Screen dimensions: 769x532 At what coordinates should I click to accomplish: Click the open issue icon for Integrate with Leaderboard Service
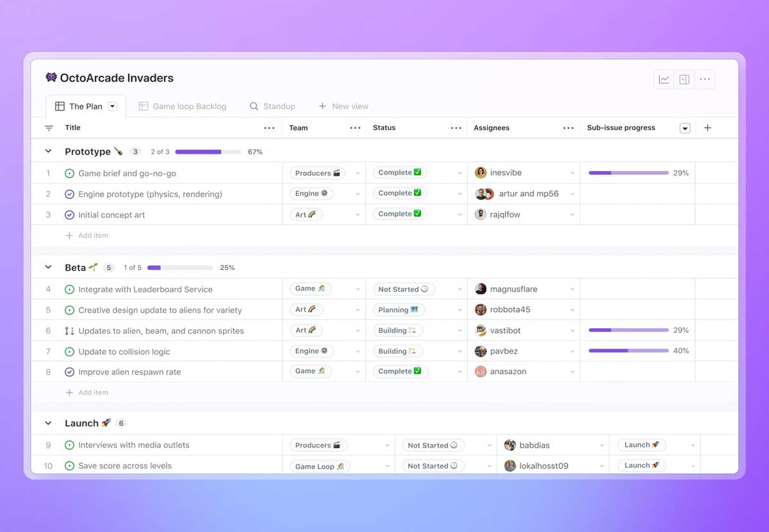(69, 289)
